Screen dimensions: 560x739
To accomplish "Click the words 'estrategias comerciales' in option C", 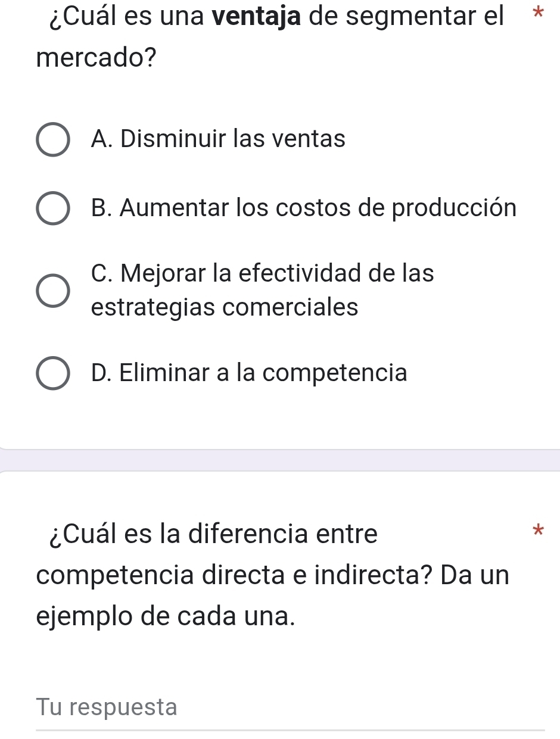I will (225, 308).
